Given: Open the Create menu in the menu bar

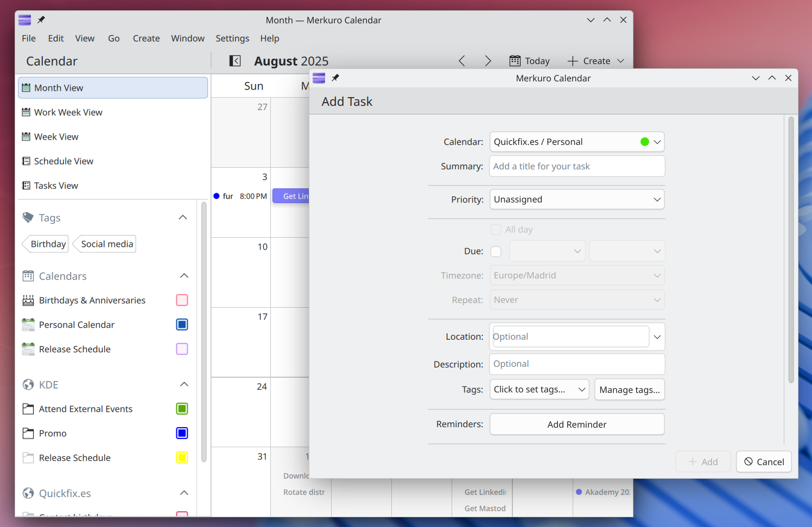Looking at the screenshot, I should pos(147,39).
